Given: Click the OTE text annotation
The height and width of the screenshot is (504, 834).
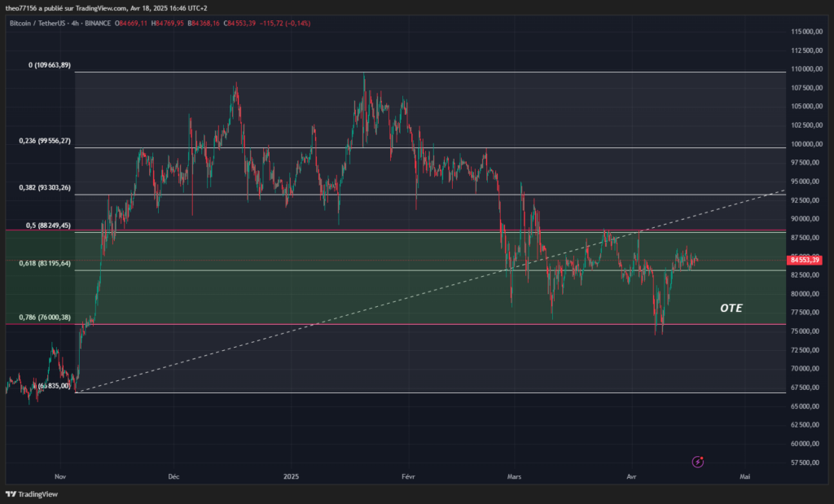Looking at the screenshot, I should [731, 309].
